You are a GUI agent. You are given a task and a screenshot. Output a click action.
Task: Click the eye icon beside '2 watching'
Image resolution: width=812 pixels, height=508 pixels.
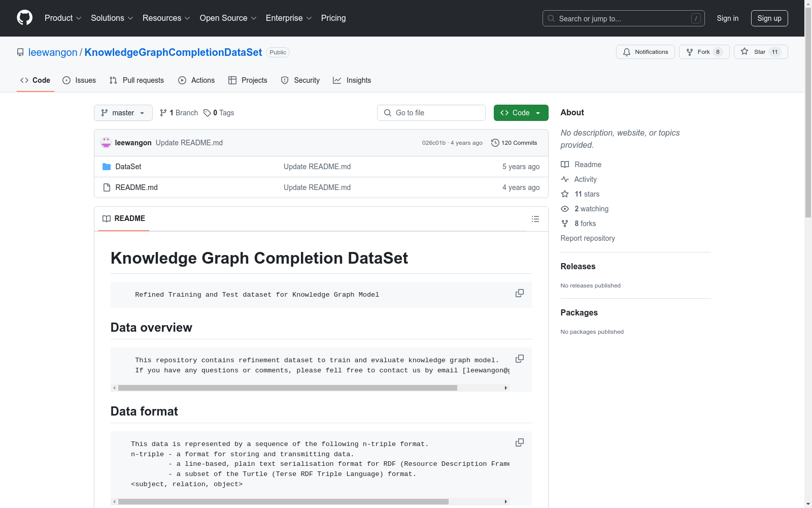pyautogui.click(x=565, y=209)
